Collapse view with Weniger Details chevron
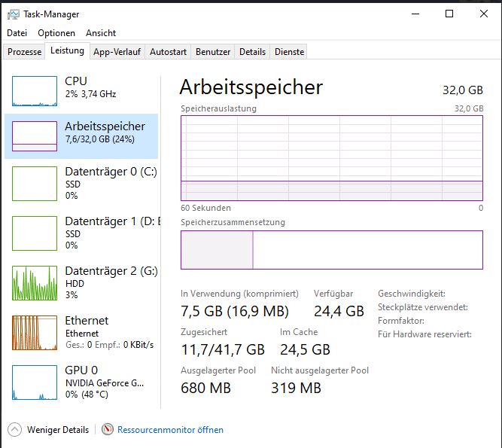The height and width of the screenshot is (448, 502). [x=15, y=430]
